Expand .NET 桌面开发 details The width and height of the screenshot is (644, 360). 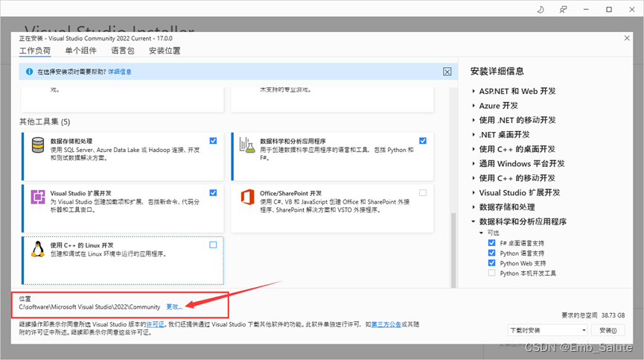coord(474,135)
